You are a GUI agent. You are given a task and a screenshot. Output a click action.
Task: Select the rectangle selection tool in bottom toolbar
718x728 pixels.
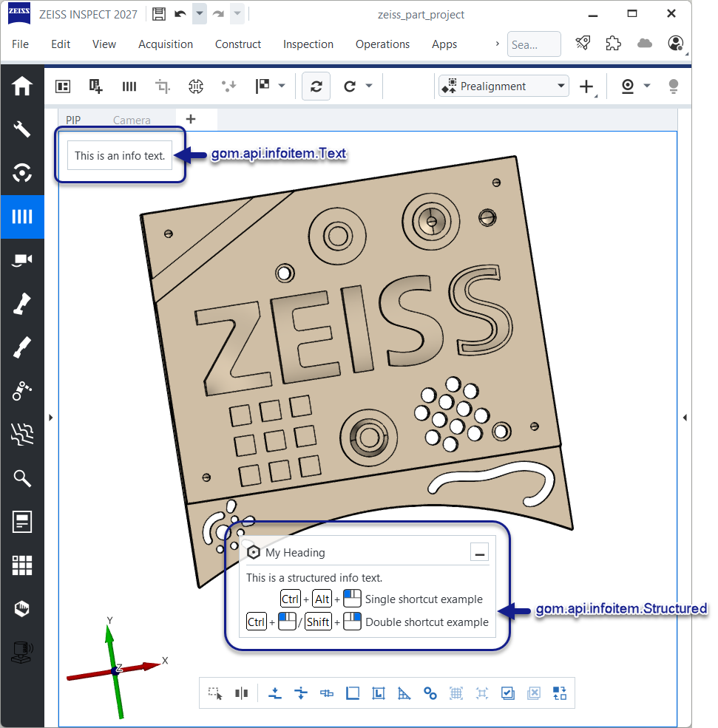point(215,693)
